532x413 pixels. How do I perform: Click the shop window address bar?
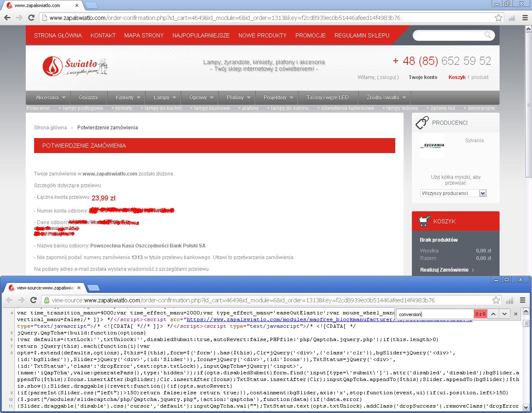click(266, 17)
